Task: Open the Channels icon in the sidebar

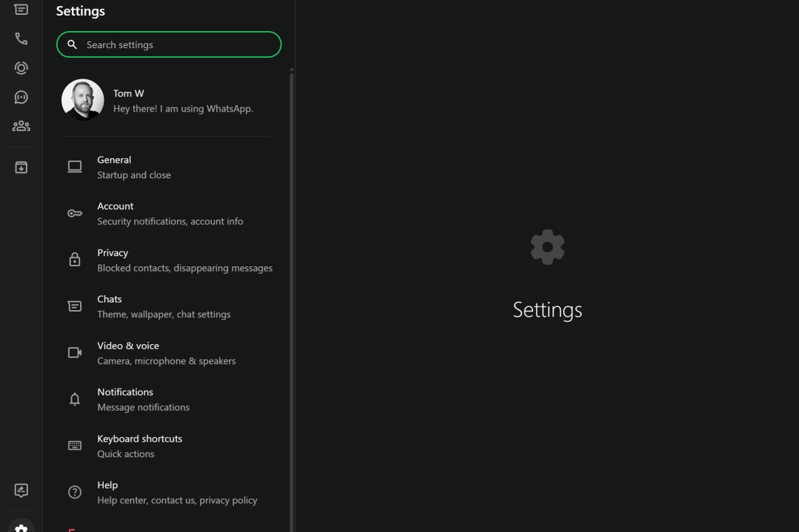Action: [21, 97]
